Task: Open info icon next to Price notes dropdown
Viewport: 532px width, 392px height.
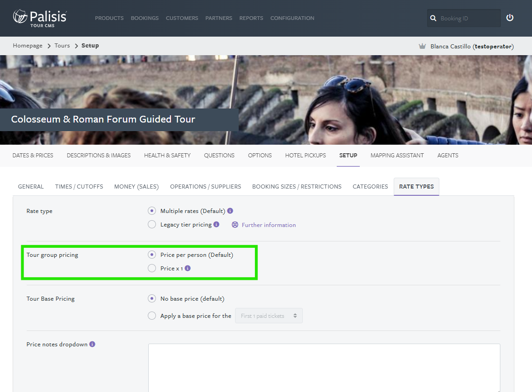Action: click(92, 344)
